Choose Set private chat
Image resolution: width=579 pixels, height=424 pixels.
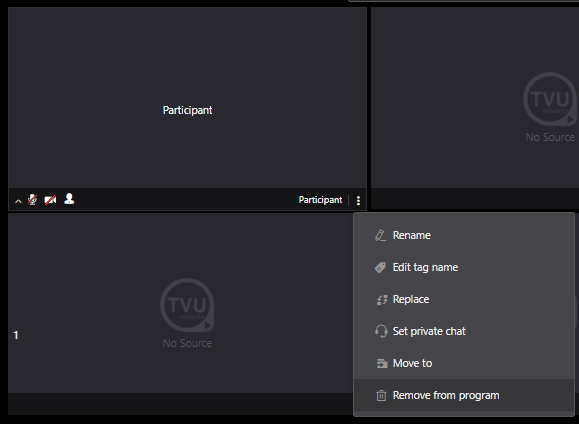[464, 331]
